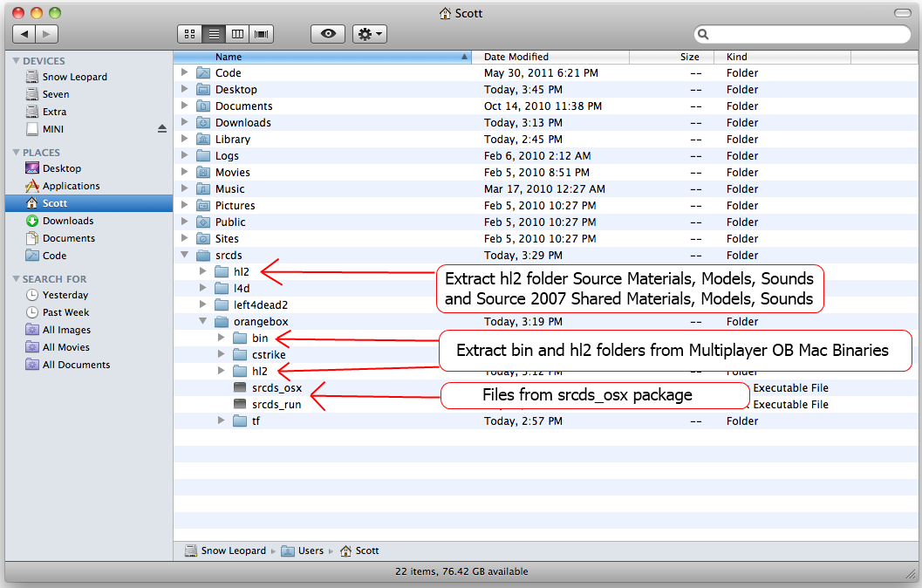The height and width of the screenshot is (588, 922).
Task: Sort by Size column header
Action: [x=672, y=57]
